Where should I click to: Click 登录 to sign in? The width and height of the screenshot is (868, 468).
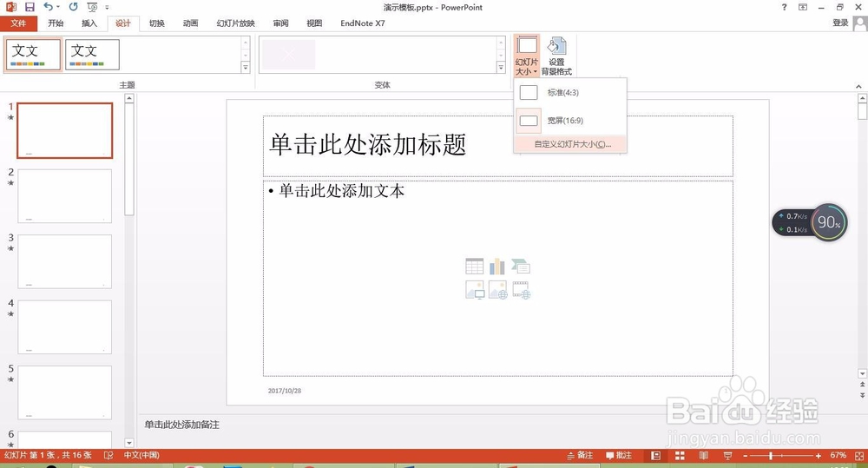click(840, 23)
